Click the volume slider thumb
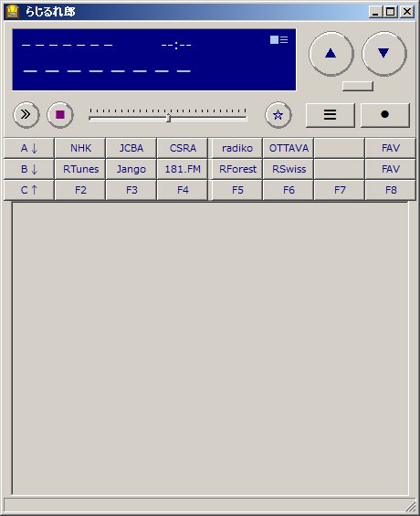The width and height of the screenshot is (420, 516). point(168,118)
